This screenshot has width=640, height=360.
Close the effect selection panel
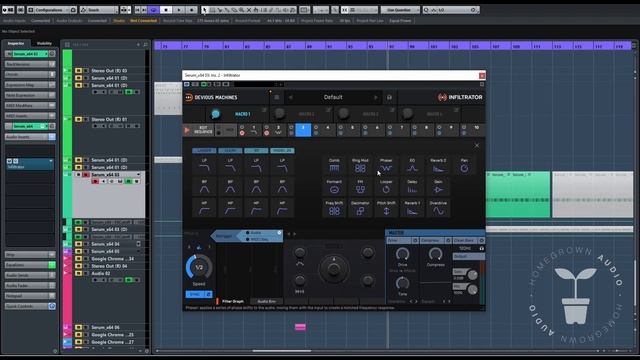click(476, 145)
